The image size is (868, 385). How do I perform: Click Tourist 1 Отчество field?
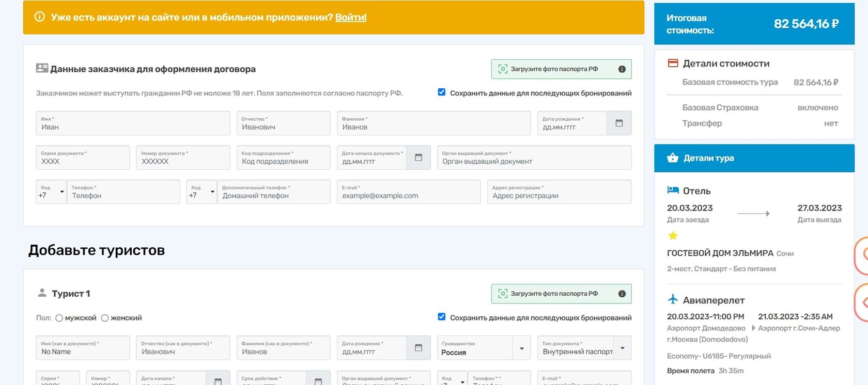point(183,348)
